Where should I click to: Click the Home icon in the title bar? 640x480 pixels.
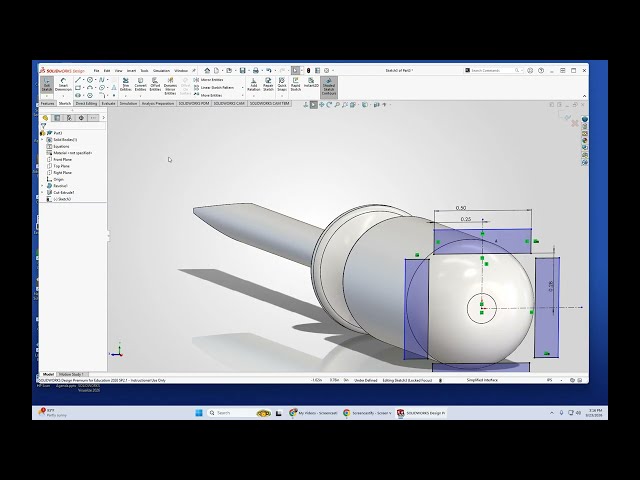pyautogui.click(x=207, y=70)
